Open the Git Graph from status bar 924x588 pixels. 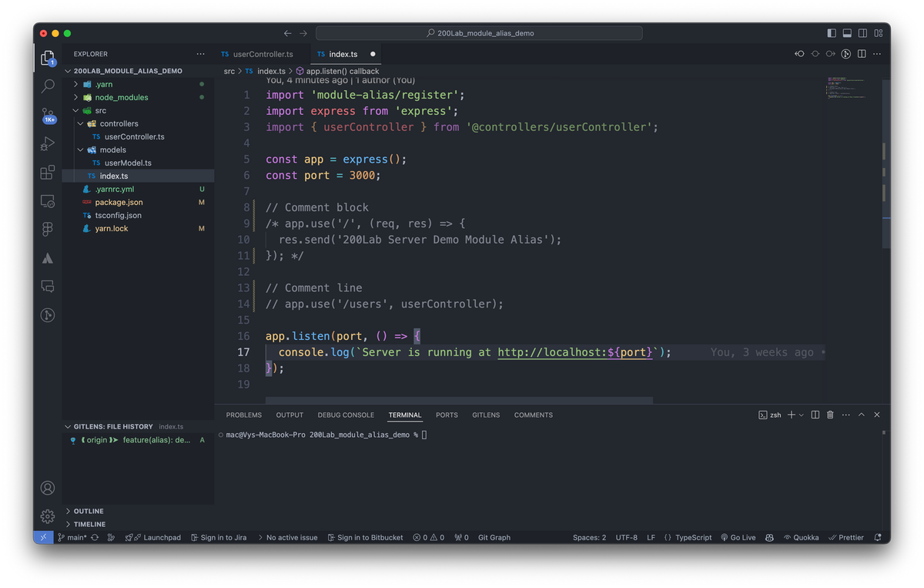point(494,537)
